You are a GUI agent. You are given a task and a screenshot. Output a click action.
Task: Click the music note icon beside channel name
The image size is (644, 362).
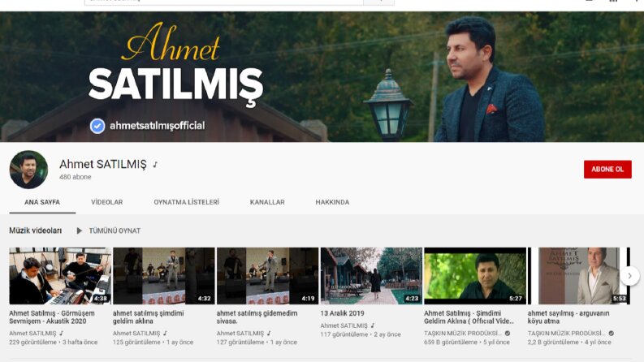(155, 165)
